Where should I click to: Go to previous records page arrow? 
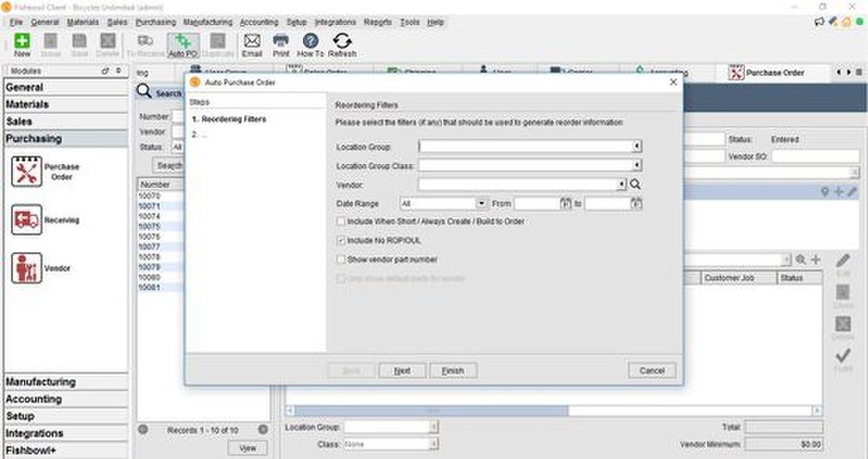click(x=143, y=429)
